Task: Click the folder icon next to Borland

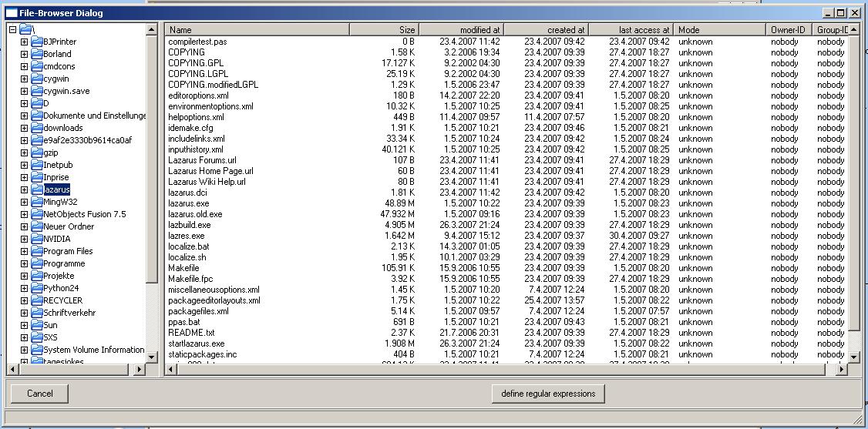Action: point(37,54)
